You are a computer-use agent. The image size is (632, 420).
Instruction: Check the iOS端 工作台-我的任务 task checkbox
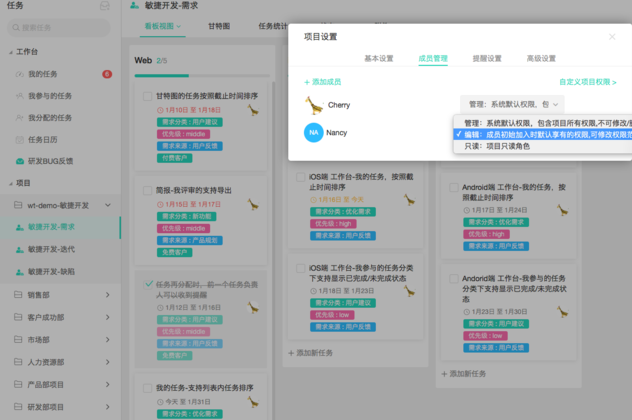[x=301, y=177]
